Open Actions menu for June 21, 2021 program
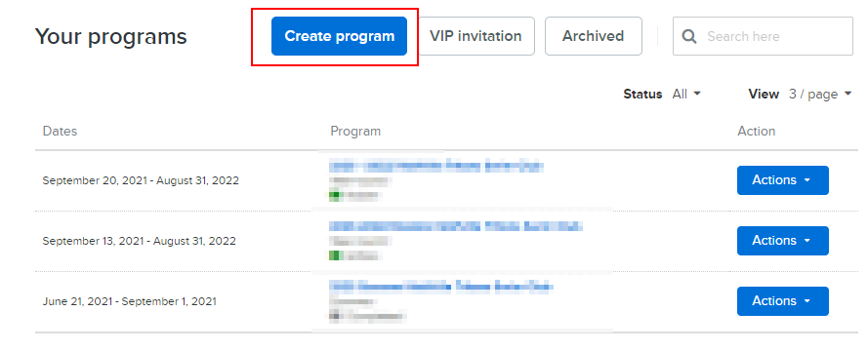868x351 pixels. [782, 300]
